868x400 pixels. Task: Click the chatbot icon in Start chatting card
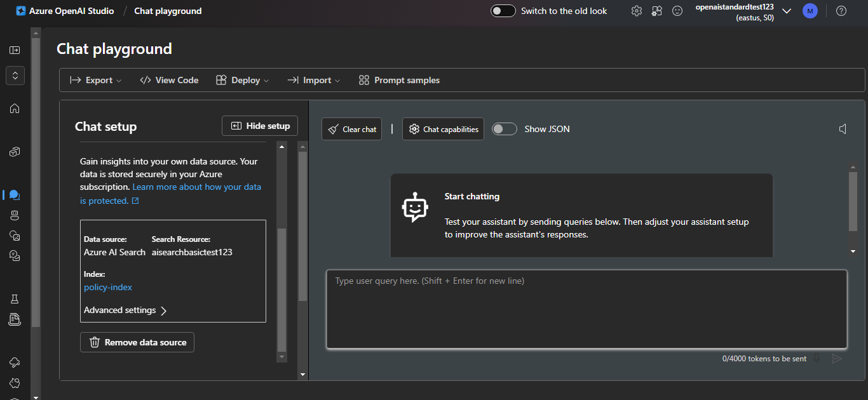click(x=415, y=208)
